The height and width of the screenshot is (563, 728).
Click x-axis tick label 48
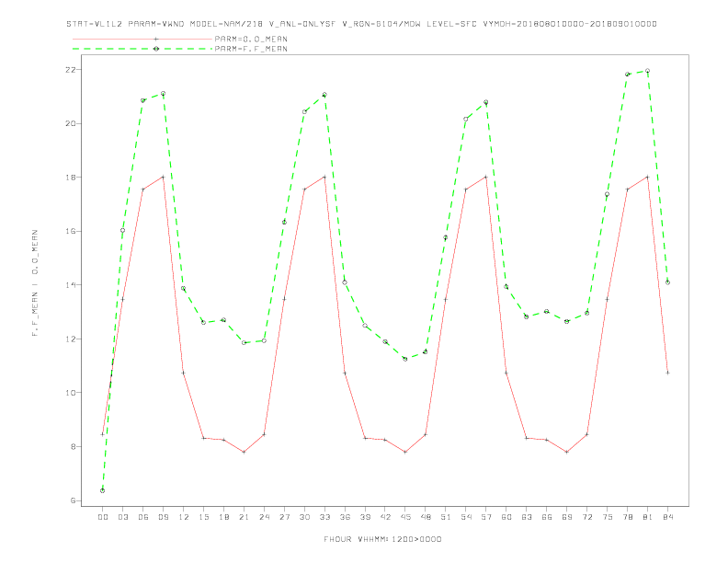[426, 517]
